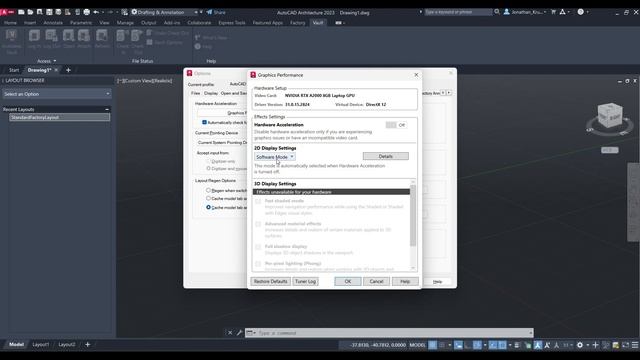This screenshot has width=640, height=360.
Task: Open the Home ribbon tab
Action: point(10,23)
